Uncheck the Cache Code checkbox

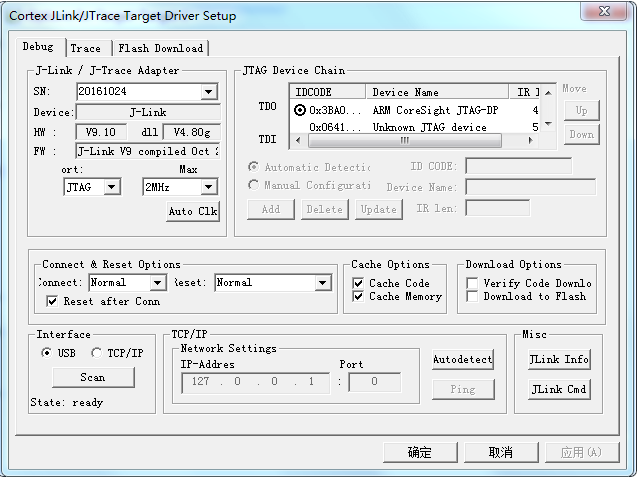coord(358,283)
